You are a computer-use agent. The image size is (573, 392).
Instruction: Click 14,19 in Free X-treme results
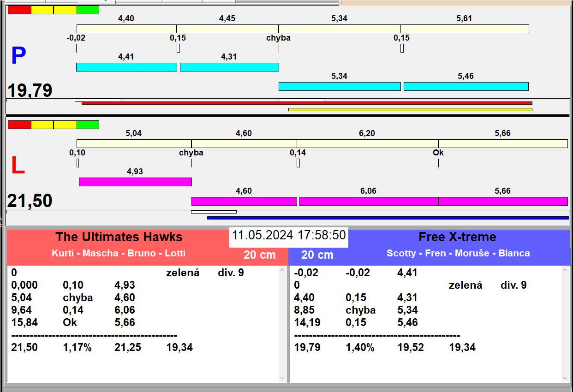click(307, 322)
